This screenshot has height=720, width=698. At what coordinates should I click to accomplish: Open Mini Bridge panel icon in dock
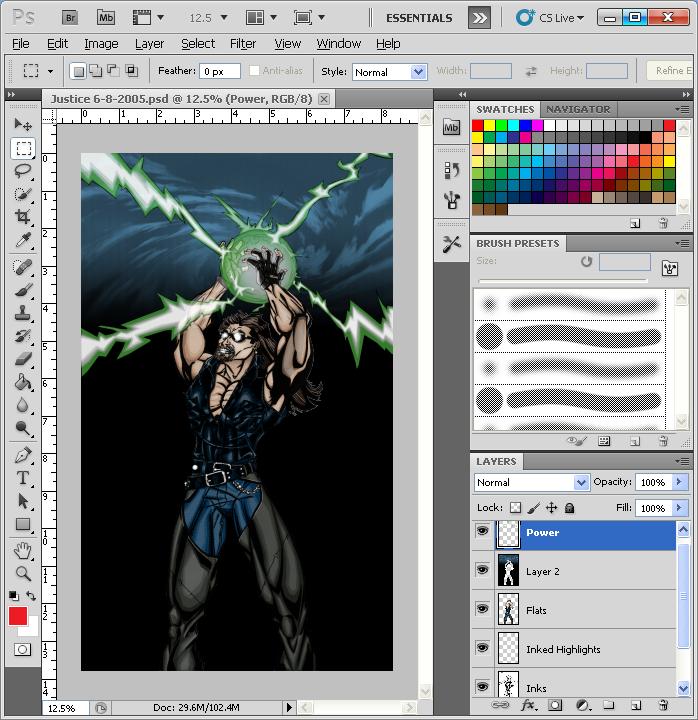[451, 127]
